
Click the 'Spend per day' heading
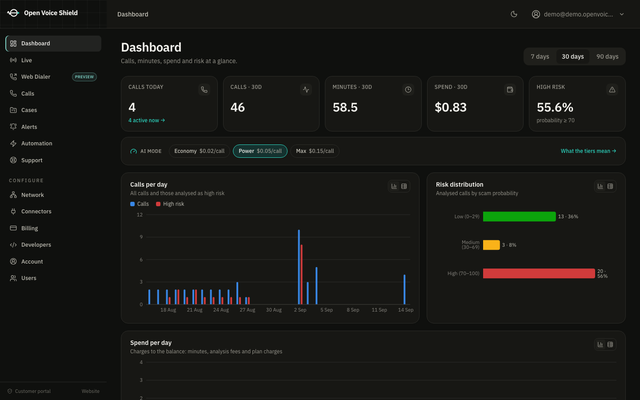[151, 343]
